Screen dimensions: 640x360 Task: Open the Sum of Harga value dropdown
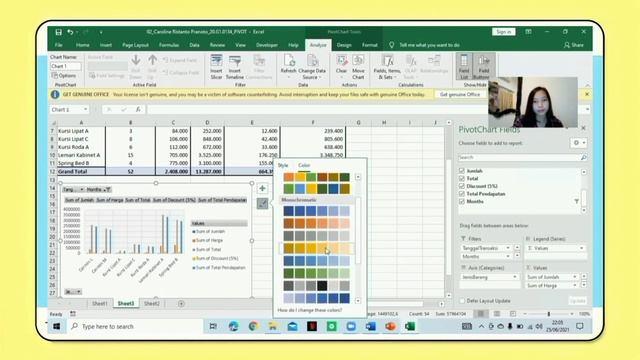click(575, 285)
